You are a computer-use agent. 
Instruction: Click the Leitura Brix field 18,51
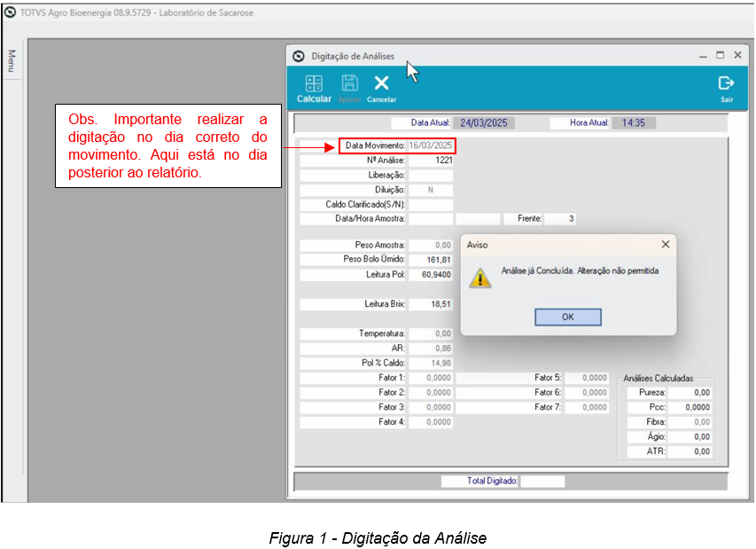click(x=431, y=304)
